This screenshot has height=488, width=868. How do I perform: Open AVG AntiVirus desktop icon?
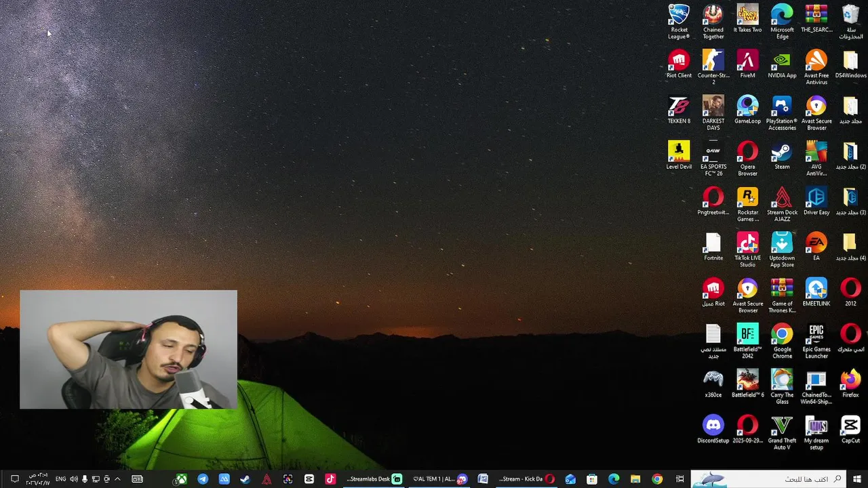coord(816,159)
